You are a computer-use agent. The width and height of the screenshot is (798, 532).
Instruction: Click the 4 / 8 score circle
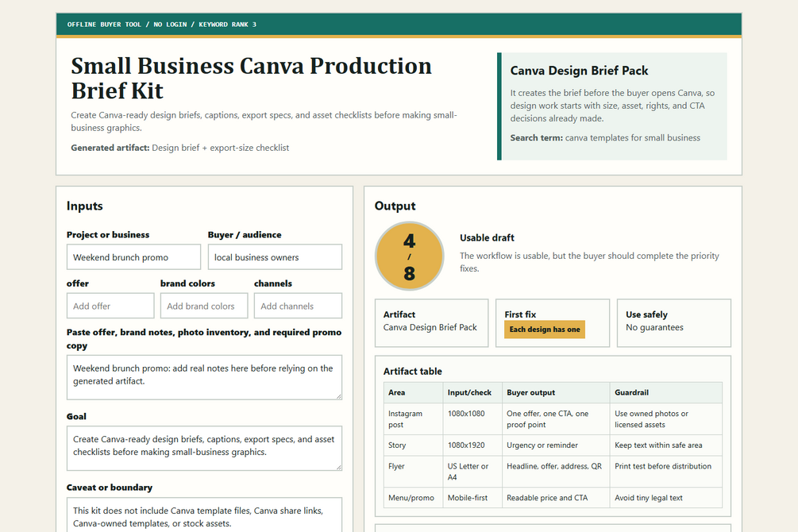point(409,256)
